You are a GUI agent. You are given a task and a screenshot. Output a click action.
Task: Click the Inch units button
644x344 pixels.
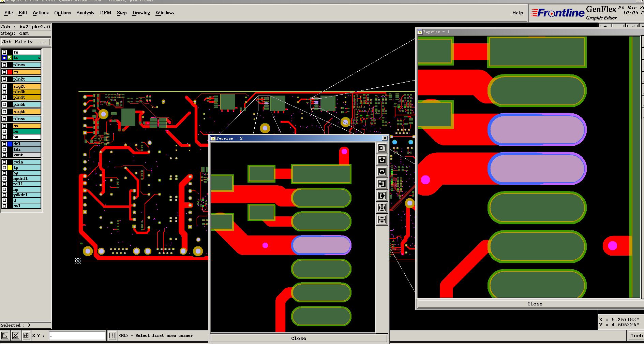click(x=636, y=335)
